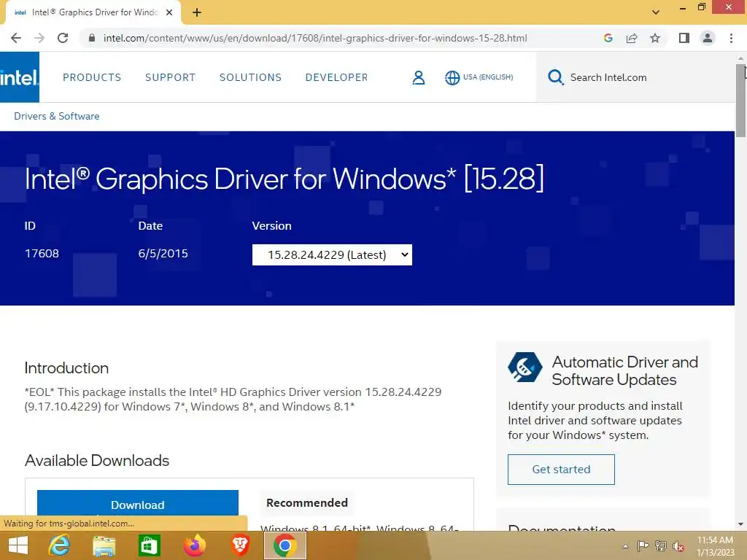The width and height of the screenshot is (747, 560).
Task: Click the Get started button
Action: click(561, 470)
